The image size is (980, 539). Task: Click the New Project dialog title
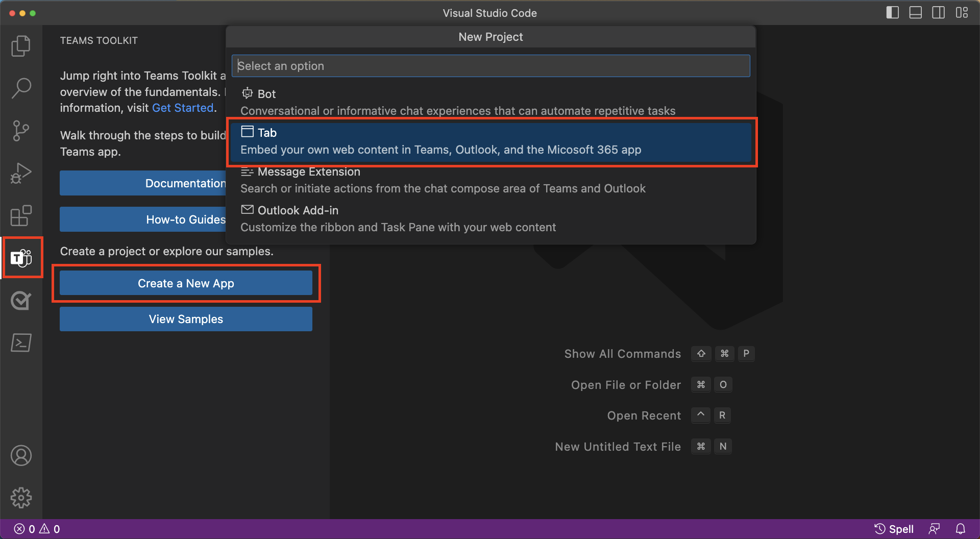(491, 37)
